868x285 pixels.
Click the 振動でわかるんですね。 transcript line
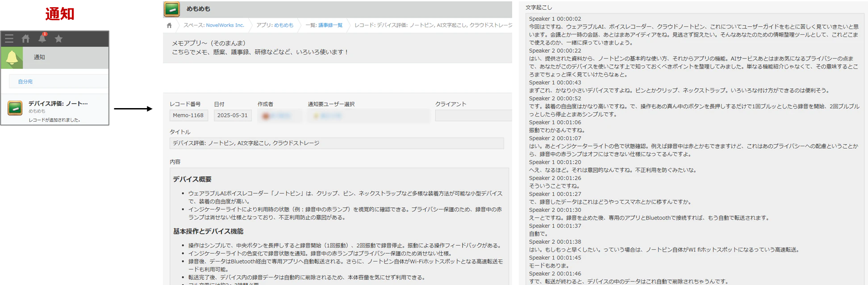click(557, 130)
